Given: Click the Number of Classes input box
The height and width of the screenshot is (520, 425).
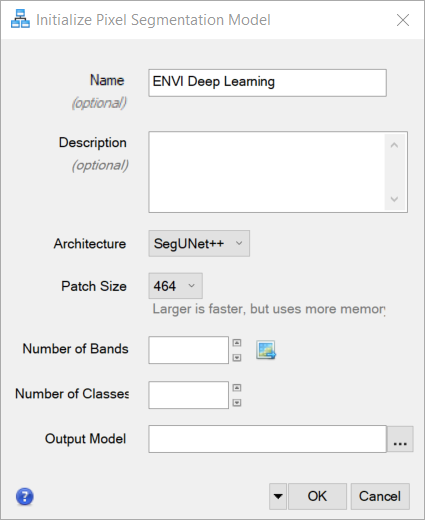Looking at the screenshot, I should pyautogui.click(x=189, y=395).
